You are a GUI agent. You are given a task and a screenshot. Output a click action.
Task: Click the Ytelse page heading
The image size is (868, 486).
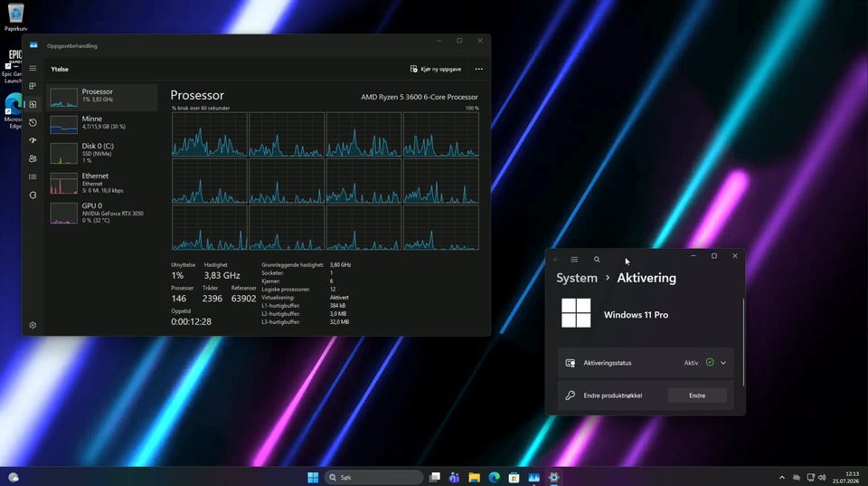[x=60, y=70]
